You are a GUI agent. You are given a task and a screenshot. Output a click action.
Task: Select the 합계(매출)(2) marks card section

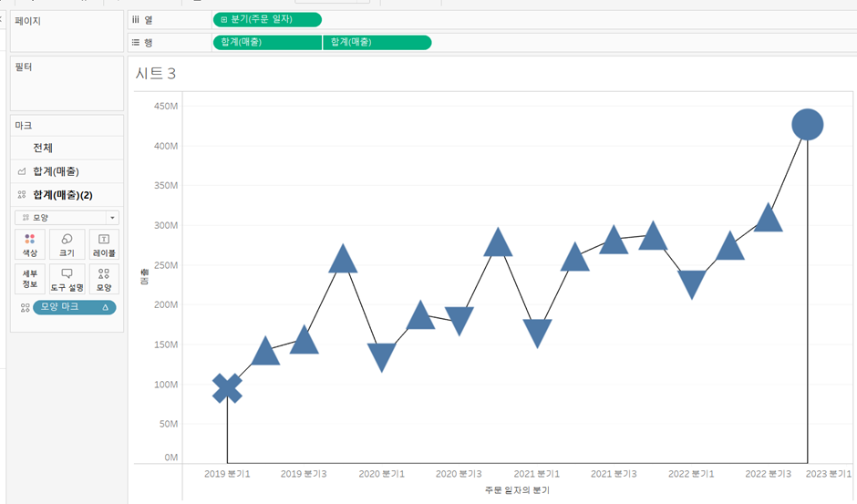[67, 195]
